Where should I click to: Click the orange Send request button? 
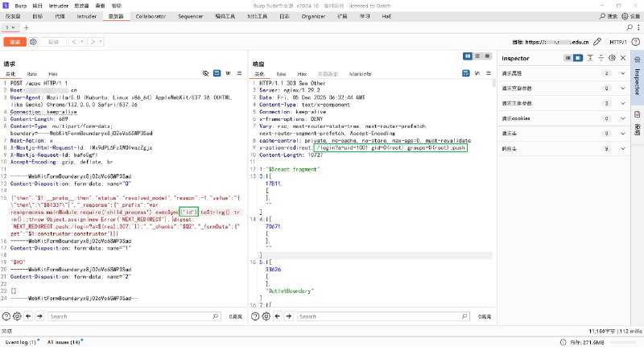pos(14,41)
